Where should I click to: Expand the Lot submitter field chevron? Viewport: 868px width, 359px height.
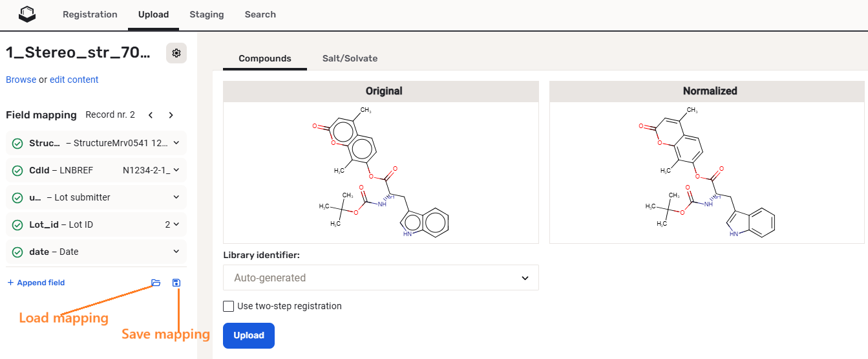coord(176,197)
